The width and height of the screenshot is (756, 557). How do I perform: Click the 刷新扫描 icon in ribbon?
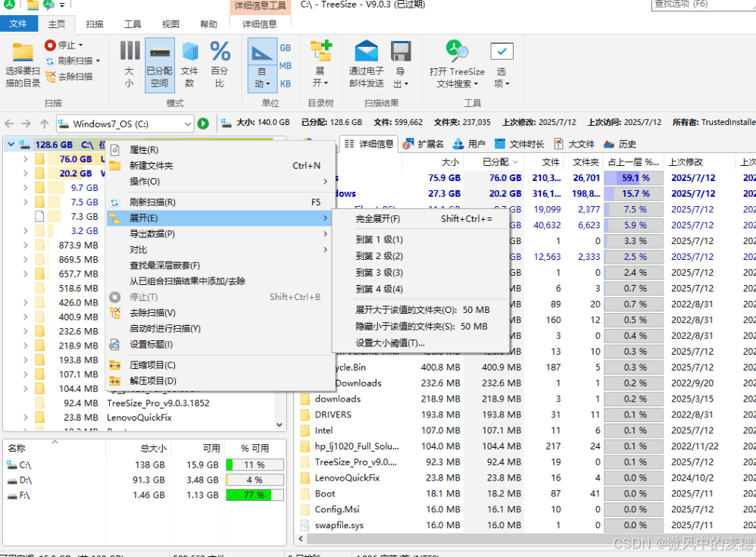(50, 62)
